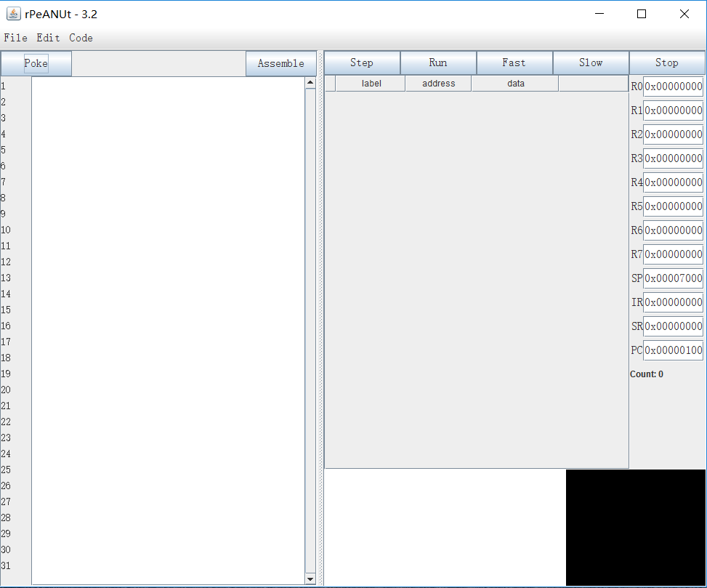
Task: Click line number 1 in the gutter
Action: pos(3,86)
